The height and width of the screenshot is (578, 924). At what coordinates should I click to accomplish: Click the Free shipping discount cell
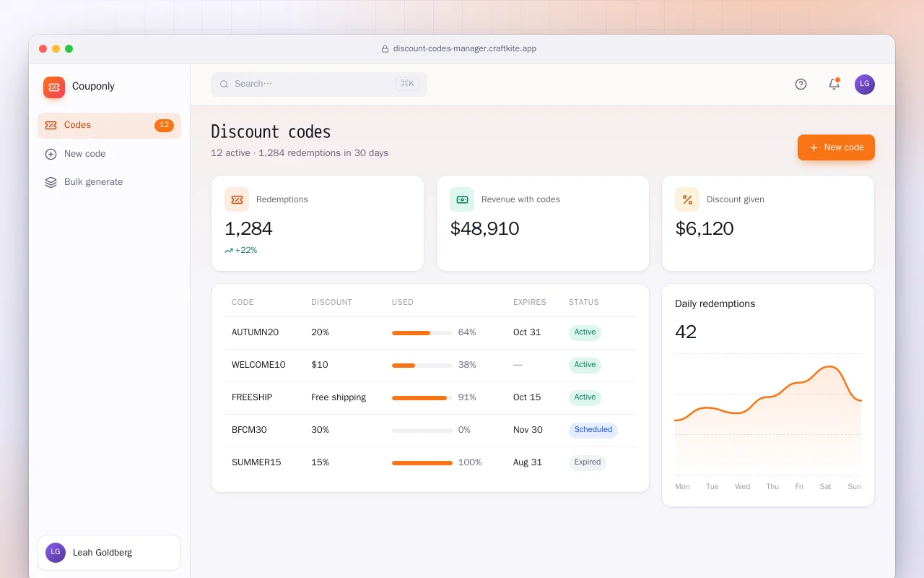[x=339, y=397]
